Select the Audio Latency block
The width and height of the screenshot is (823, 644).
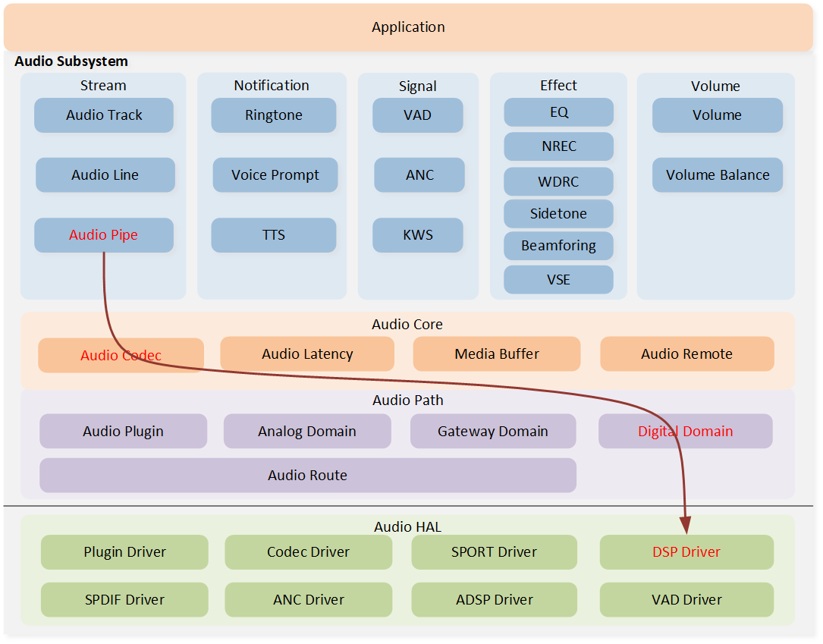tap(307, 353)
